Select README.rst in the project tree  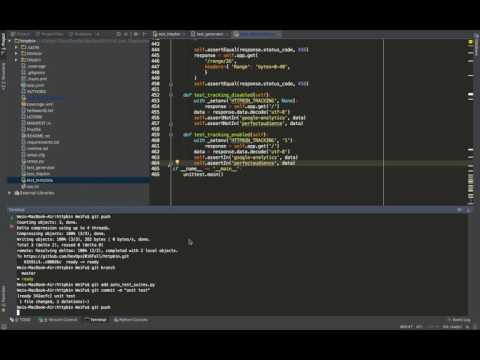[x=36, y=136]
